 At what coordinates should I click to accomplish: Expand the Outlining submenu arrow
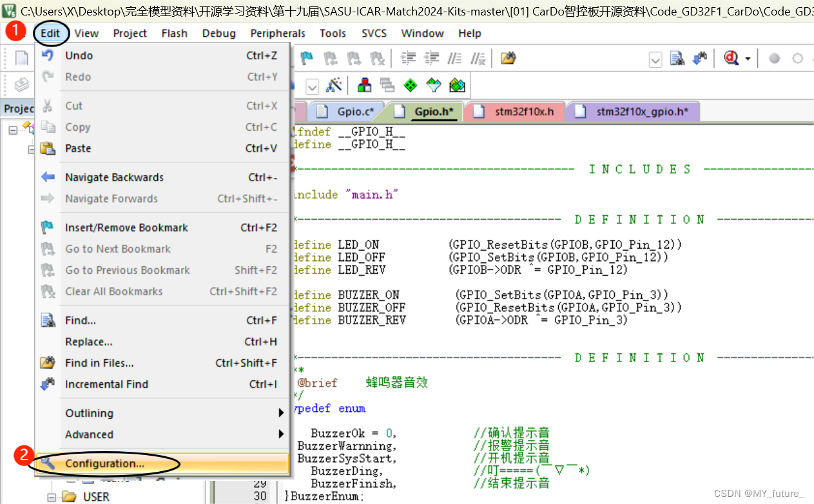281,413
